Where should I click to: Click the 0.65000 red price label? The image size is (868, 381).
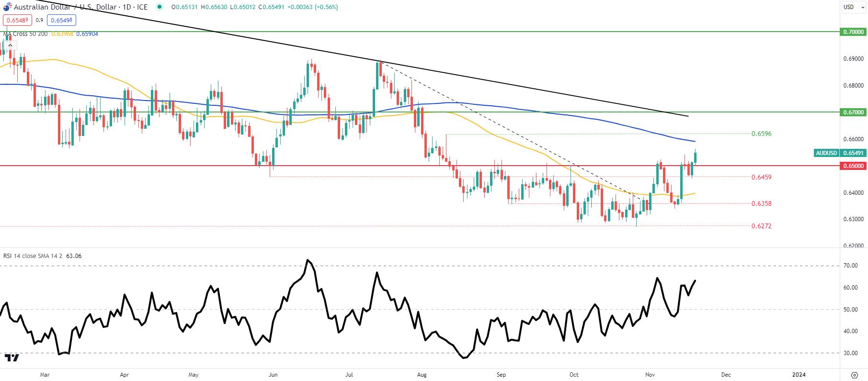(x=854, y=166)
